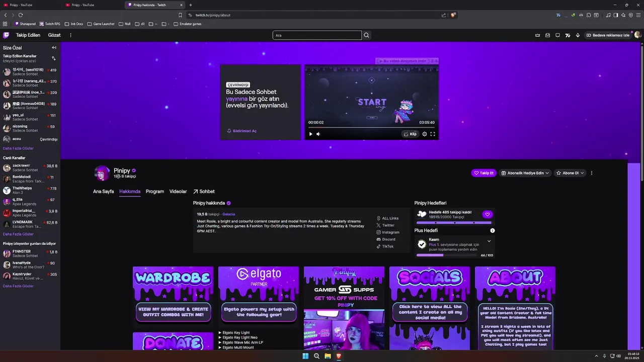Enter fullscreen on the video player
Image resolution: width=644 pixels, height=362 pixels.
click(x=432, y=134)
